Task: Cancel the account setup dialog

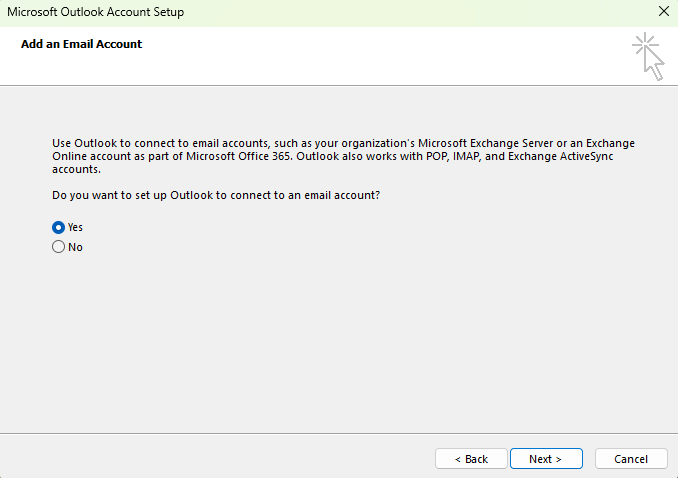Action: click(631, 459)
